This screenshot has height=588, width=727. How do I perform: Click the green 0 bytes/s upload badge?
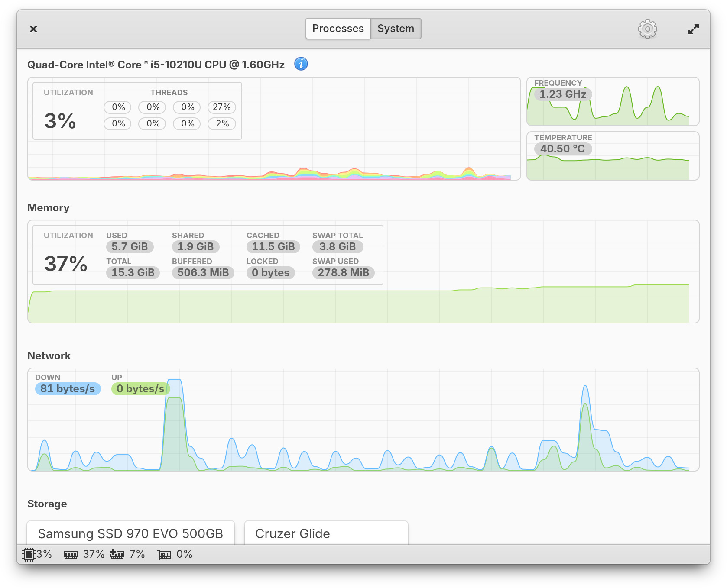140,389
